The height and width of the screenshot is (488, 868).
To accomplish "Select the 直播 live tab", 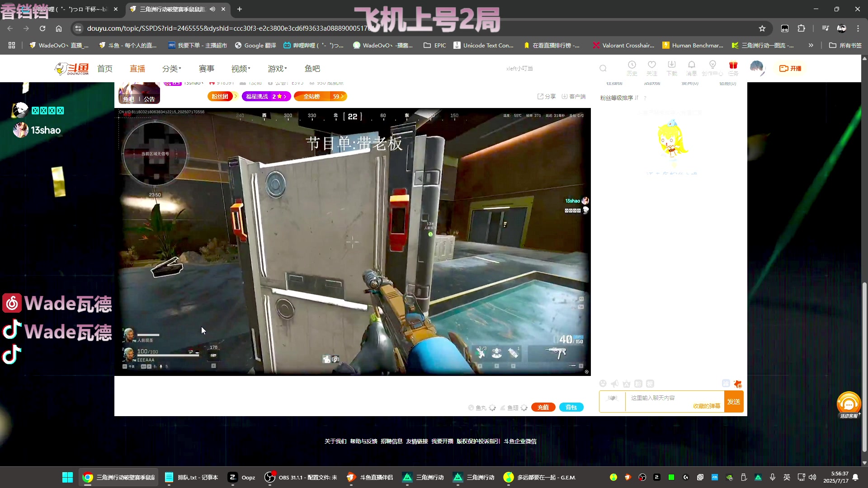I will pyautogui.click(x=137, y=69).
